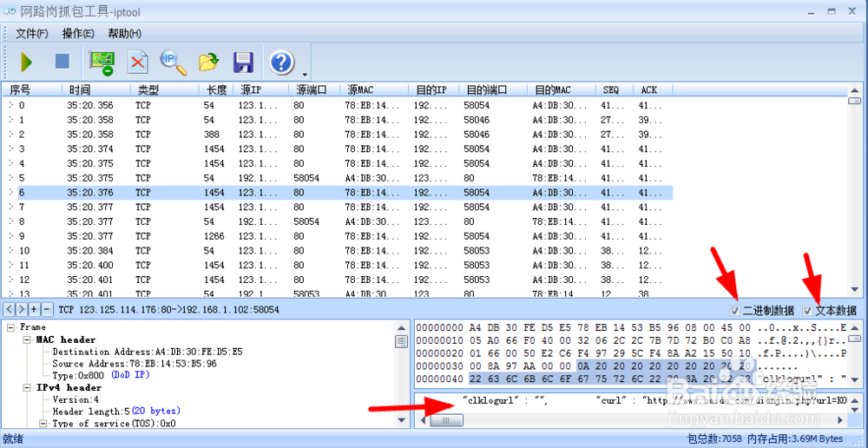This screenshot has width=868, height=448.
Task: Click hex panel scroll down arrow
Action: 855,379
